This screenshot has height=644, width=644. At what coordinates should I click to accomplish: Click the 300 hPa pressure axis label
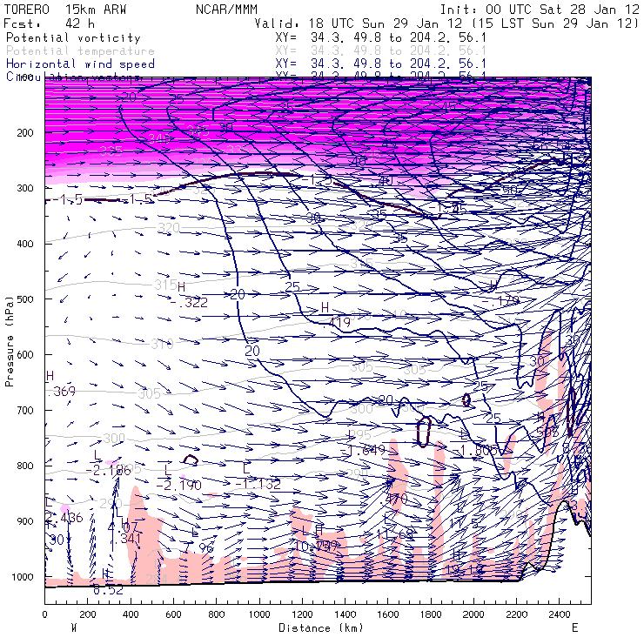(x=25, y=188)
